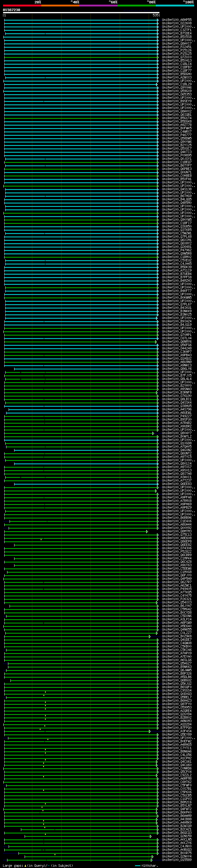Select the UniRef100_P09895 hit name
This screenshot has width=197, height=868.
(177, 155)
